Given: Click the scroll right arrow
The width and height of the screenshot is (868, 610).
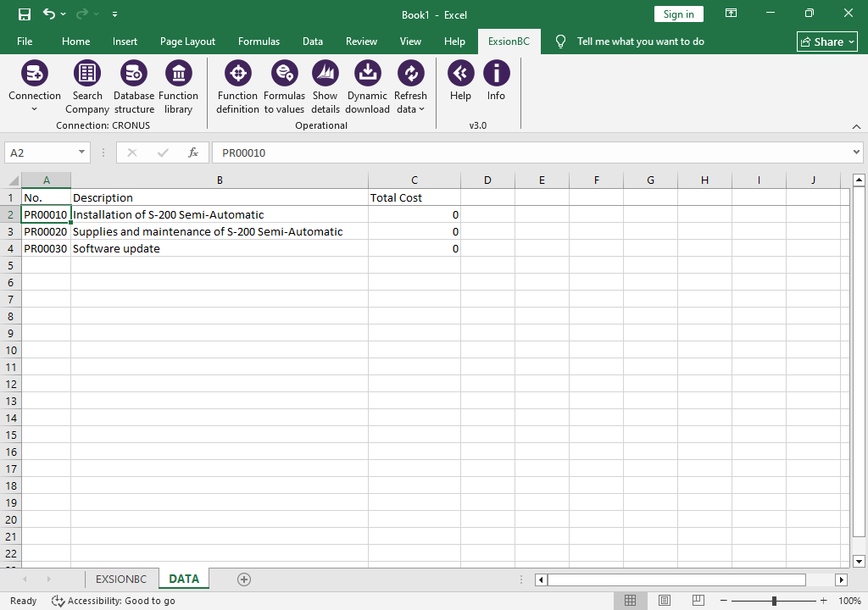Looking at the screenshot, I should [x=842, y=579].
